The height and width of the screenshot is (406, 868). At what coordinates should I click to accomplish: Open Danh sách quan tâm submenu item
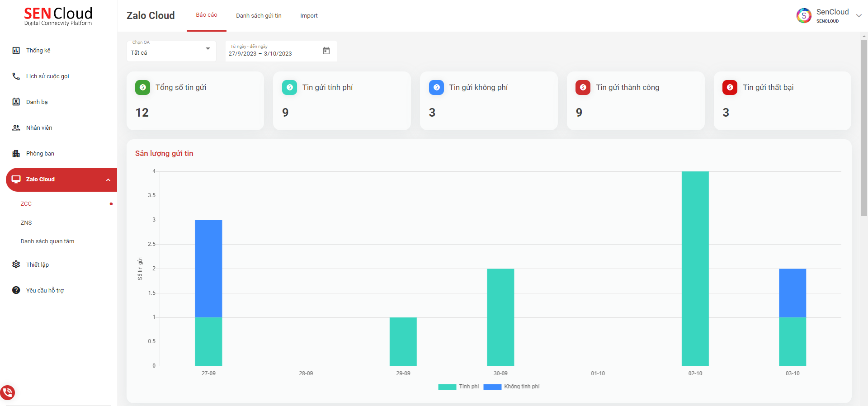(x=47, y=241)
